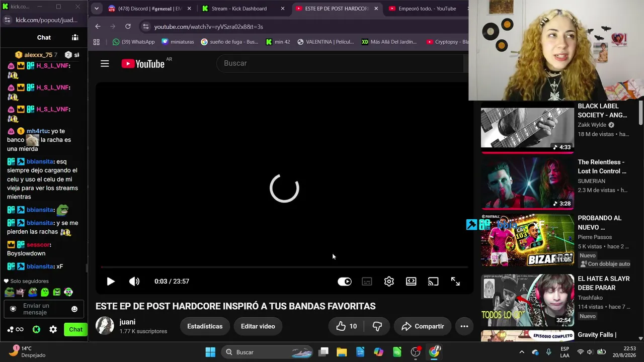This screenshot has width=644, height=362.
Task: Open Kick chat settings gear
Action: [53, 330]
